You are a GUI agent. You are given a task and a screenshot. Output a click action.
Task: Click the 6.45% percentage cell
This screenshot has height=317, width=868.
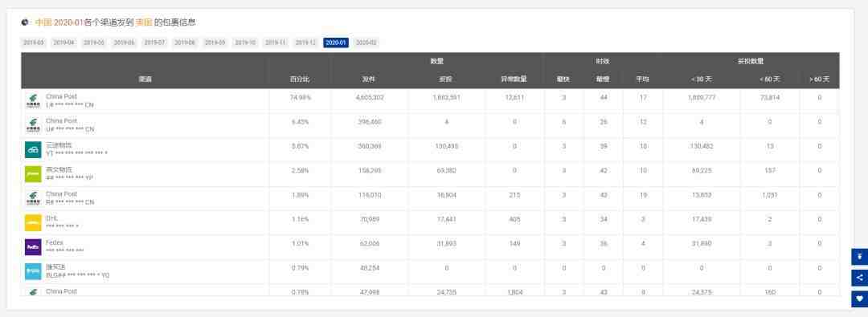(x=300, y=122)
